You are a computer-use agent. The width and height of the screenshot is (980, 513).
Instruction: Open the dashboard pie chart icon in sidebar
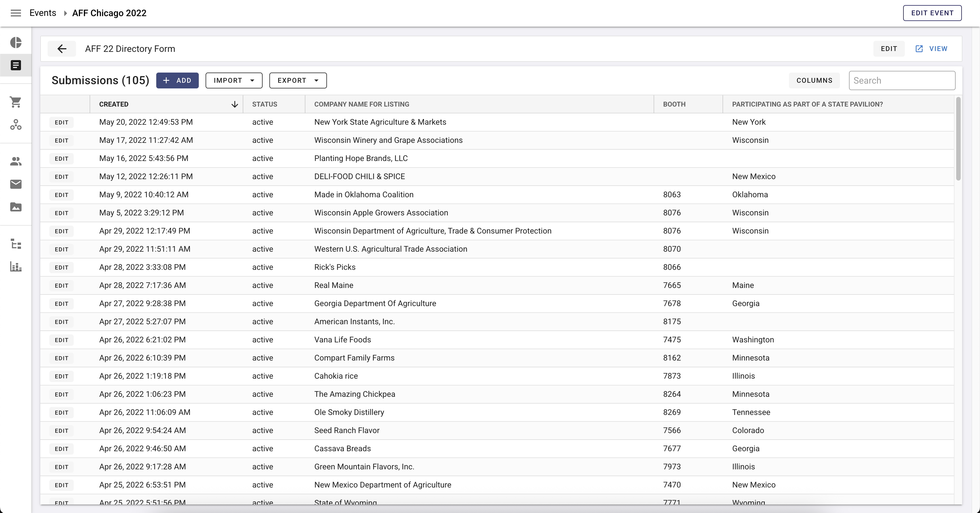point(16,42)
